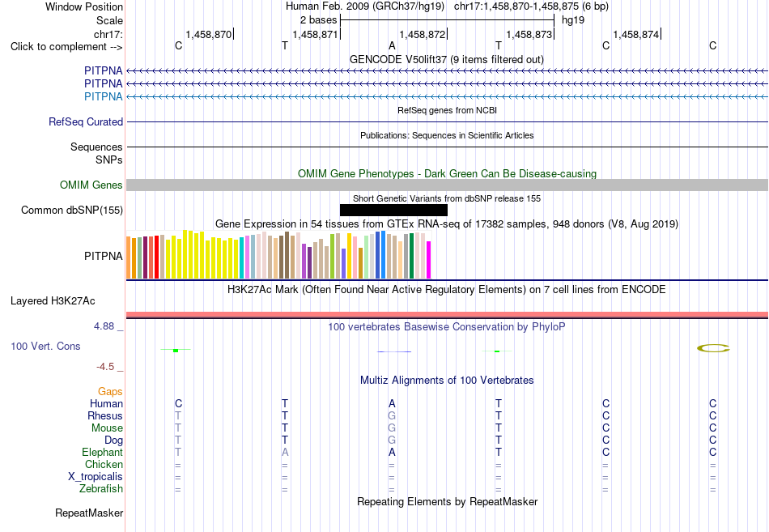Select the Chicken alignment row label
Viewport: 769px width, 532px height.
(104, 464)
